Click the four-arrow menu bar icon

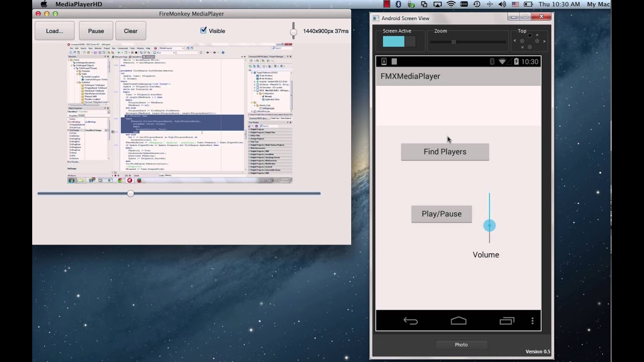click(x=490, y=4)
